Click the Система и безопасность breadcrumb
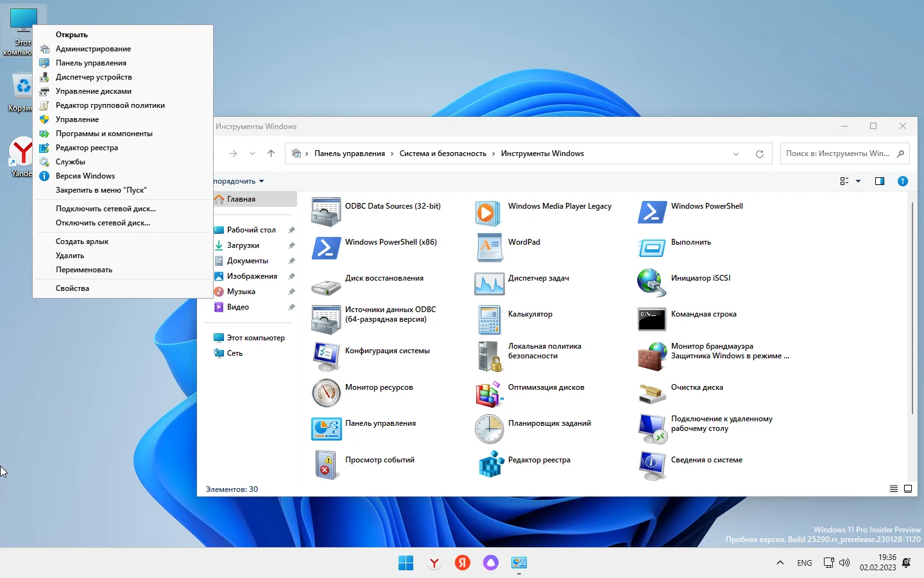Viewport: 924px width, 578px height. (x=443, y=153)
